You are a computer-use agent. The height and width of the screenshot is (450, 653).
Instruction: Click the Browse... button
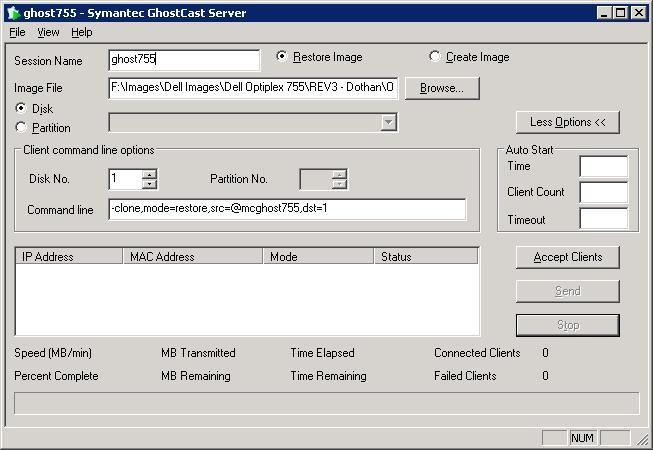click(x=442, y=88)
